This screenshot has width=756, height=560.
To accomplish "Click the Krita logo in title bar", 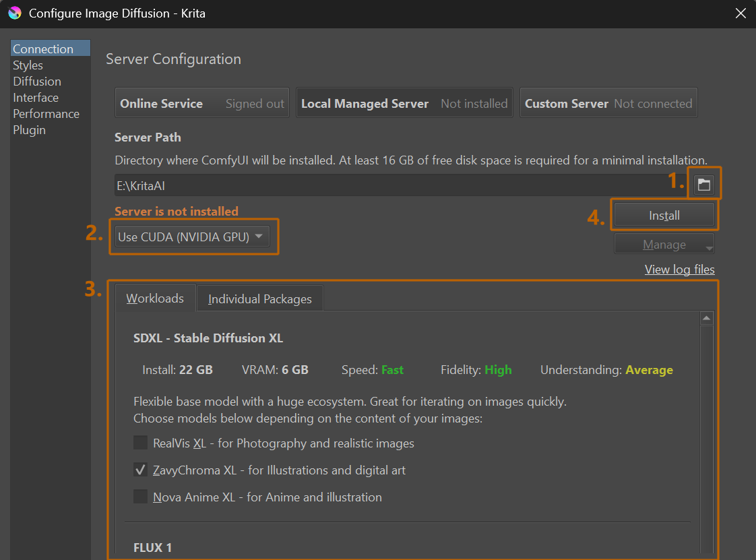I will tap(14, 13).
